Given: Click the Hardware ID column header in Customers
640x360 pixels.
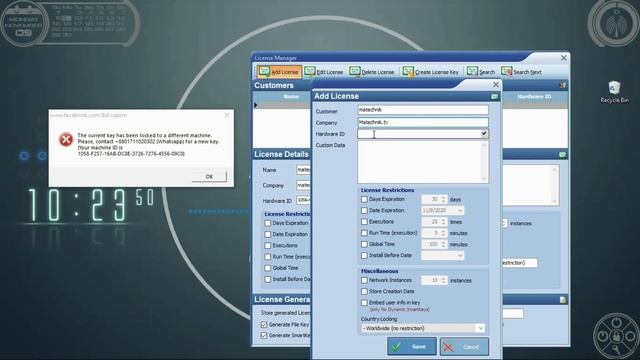Looking at the screenshot, I should 534,97.
